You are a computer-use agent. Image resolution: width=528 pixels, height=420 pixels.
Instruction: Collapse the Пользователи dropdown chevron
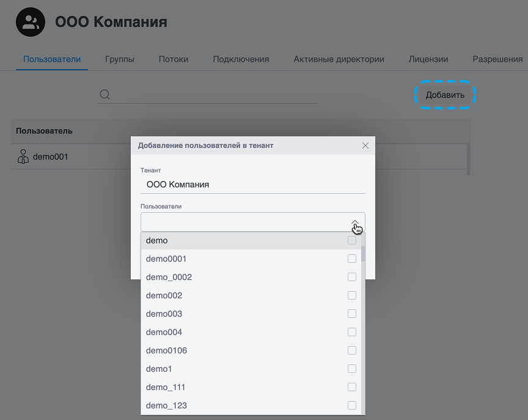click(x=355, y=223)
